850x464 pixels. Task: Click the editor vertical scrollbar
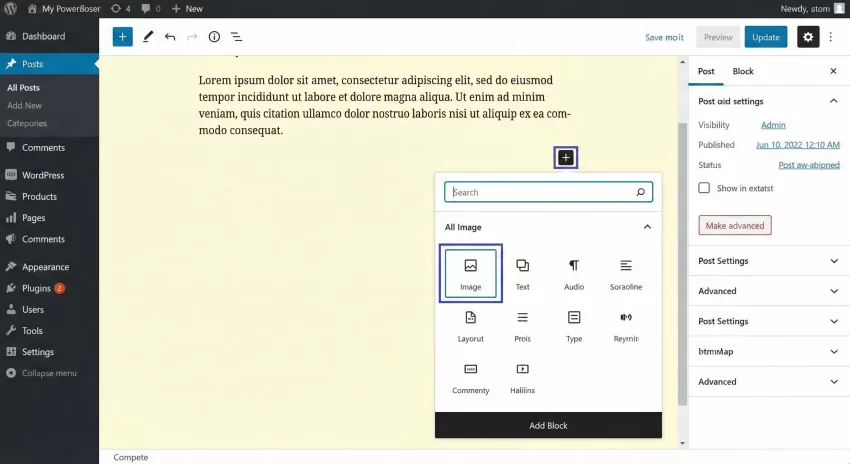click(682, 263)
